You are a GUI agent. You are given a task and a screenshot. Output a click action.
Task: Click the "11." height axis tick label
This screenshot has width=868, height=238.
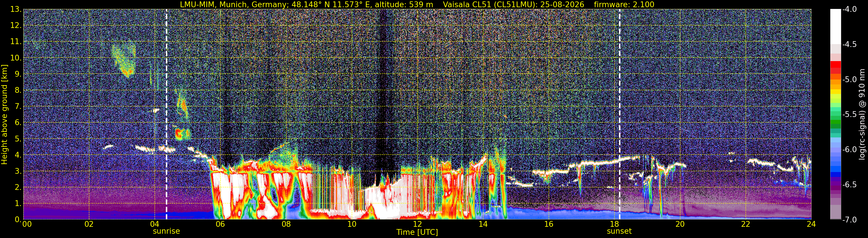point(16,42)
